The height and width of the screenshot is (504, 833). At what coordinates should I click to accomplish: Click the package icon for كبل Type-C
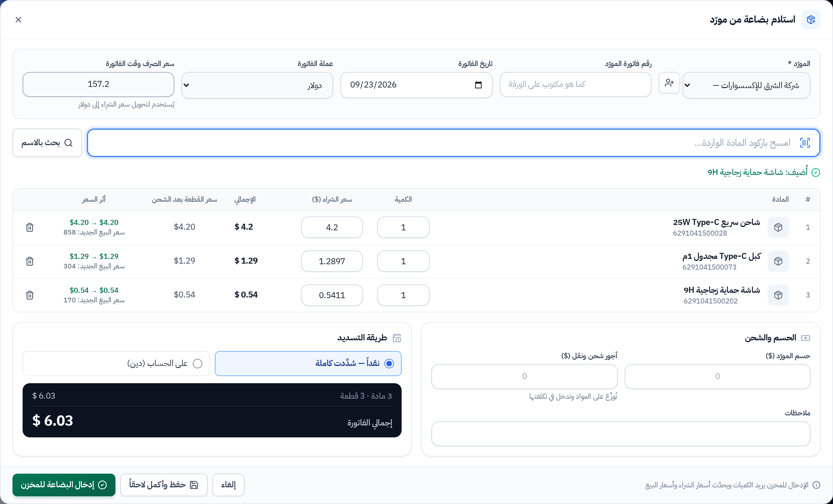(x=778, y=261)
